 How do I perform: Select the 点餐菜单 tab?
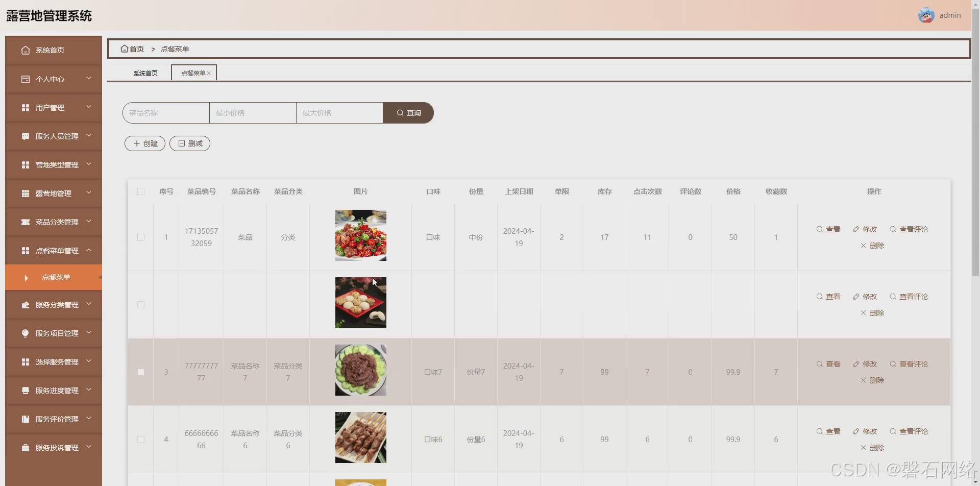(193, 73)
